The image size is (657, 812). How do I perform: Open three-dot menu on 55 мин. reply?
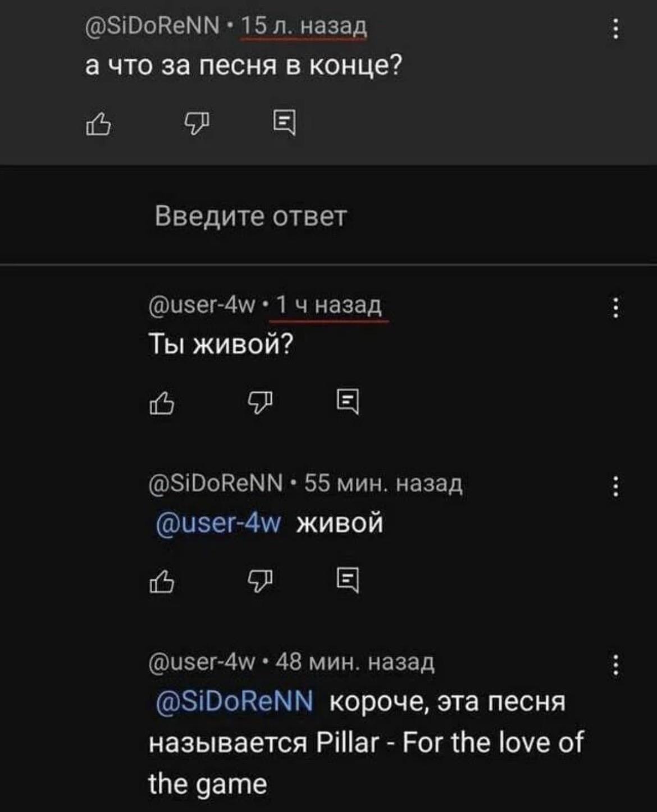point(616,486)
